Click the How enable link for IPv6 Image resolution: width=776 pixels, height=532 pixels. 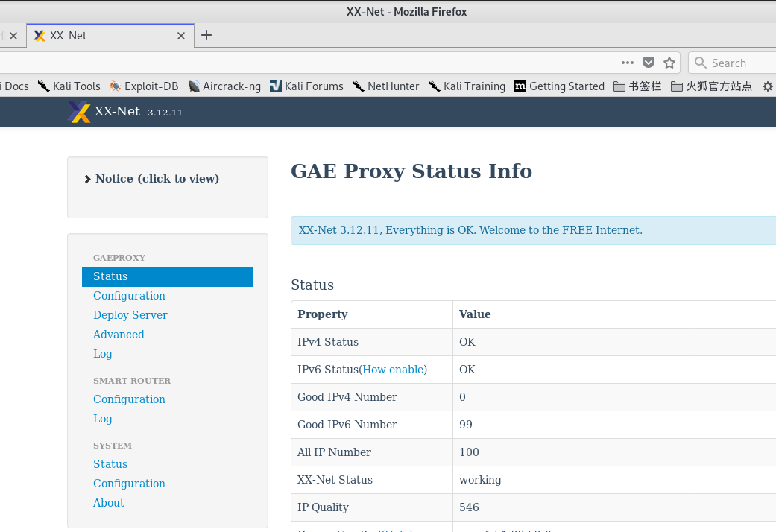coord(393,369)
